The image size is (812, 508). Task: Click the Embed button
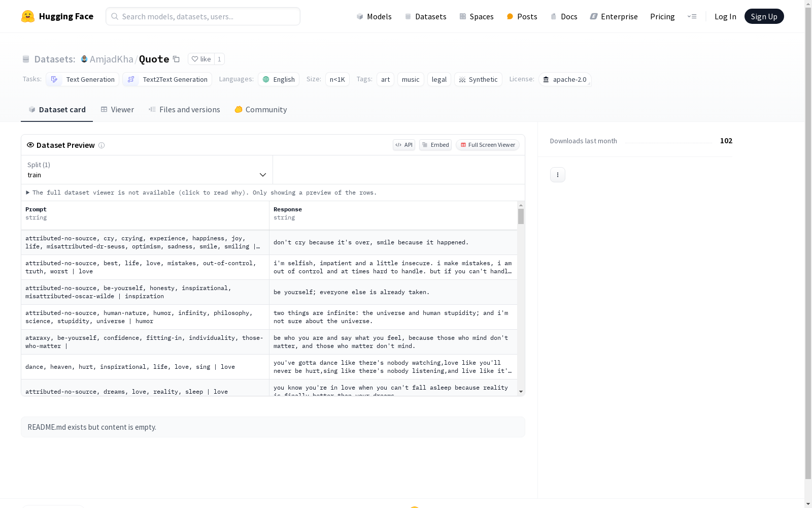tap(435, 145)
